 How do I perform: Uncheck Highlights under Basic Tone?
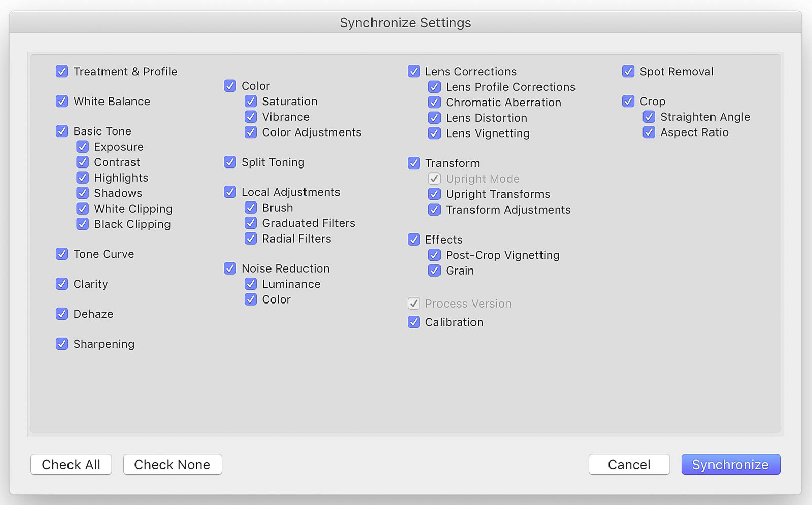point(82,178)
